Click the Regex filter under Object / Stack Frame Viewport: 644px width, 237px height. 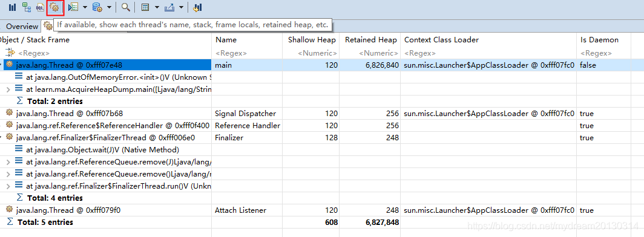tap(34, 53)
